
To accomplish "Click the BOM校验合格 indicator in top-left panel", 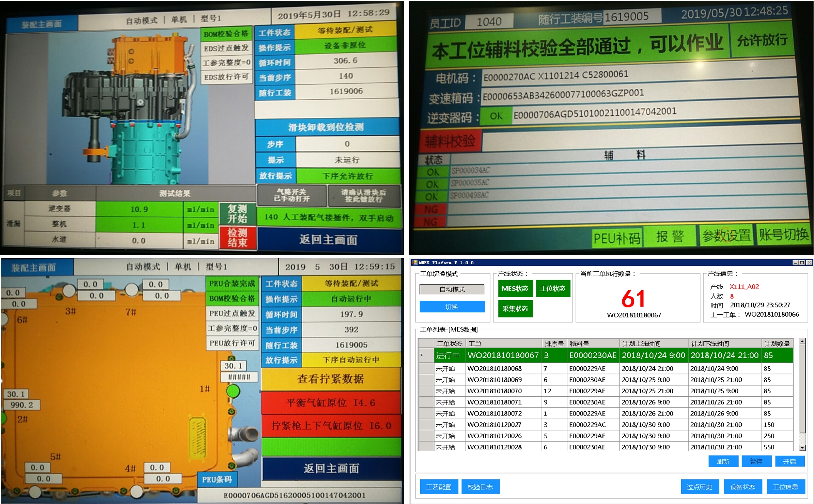I will click(226, 34).
